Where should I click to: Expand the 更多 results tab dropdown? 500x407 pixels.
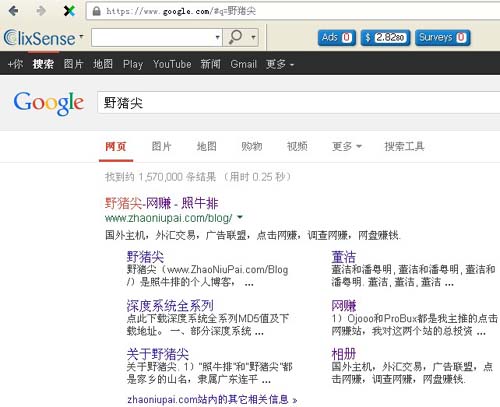tap(347, 146)
